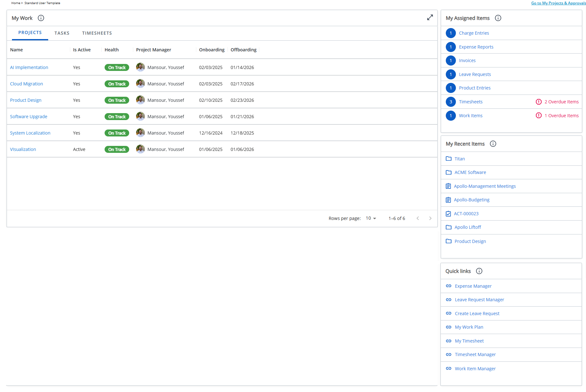Open the Rows per page dropdown
The height and width of the screenshot is (392, 586).
(371, 218)
